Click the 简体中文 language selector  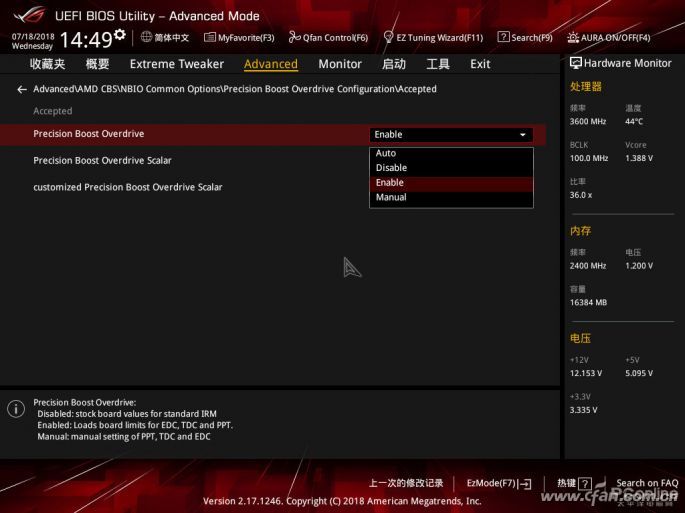(x=171, y=38)
